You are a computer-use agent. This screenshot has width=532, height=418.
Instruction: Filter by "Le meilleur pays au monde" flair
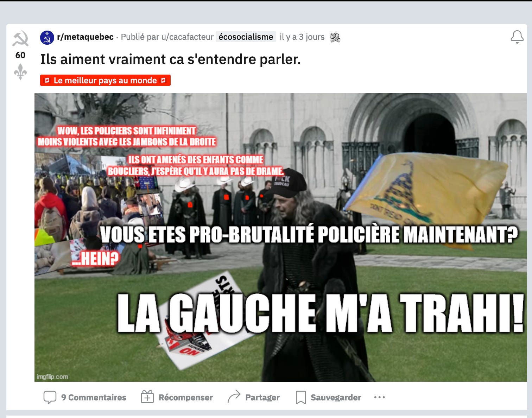point(105,80)
